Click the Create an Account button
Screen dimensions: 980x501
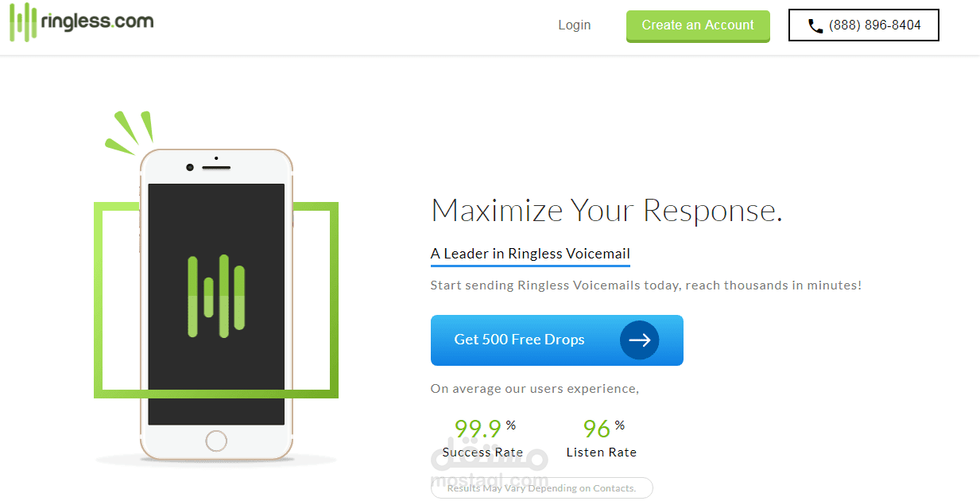(698, 25)
